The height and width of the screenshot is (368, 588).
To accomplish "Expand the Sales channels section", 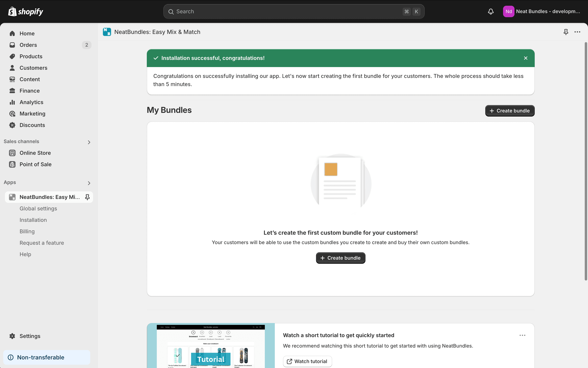I will point(89,142).
